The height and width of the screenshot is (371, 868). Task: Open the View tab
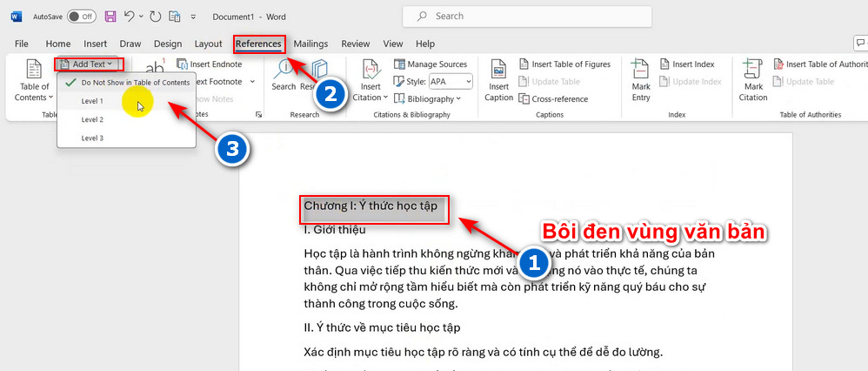[x=393, y=44]
